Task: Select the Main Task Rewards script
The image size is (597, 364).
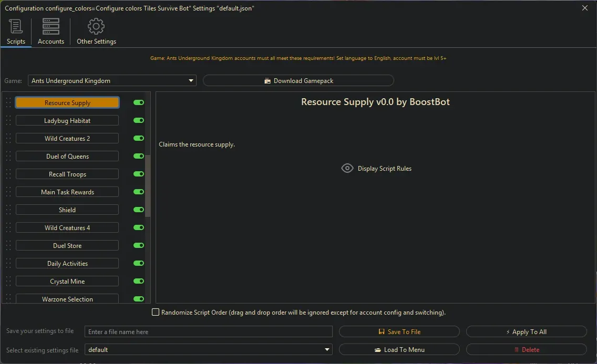Action: [x=67, y=192]
